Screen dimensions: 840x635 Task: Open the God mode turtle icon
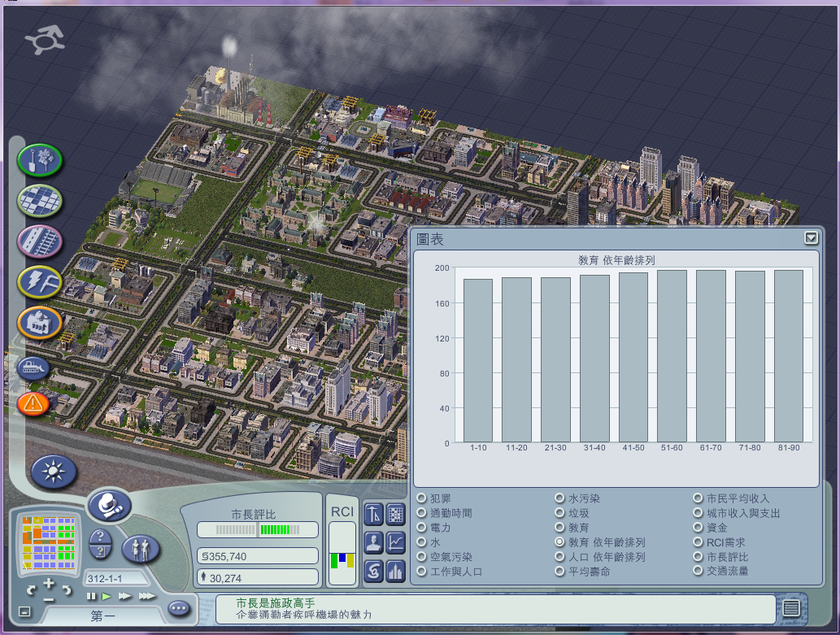tap(45, 39)
